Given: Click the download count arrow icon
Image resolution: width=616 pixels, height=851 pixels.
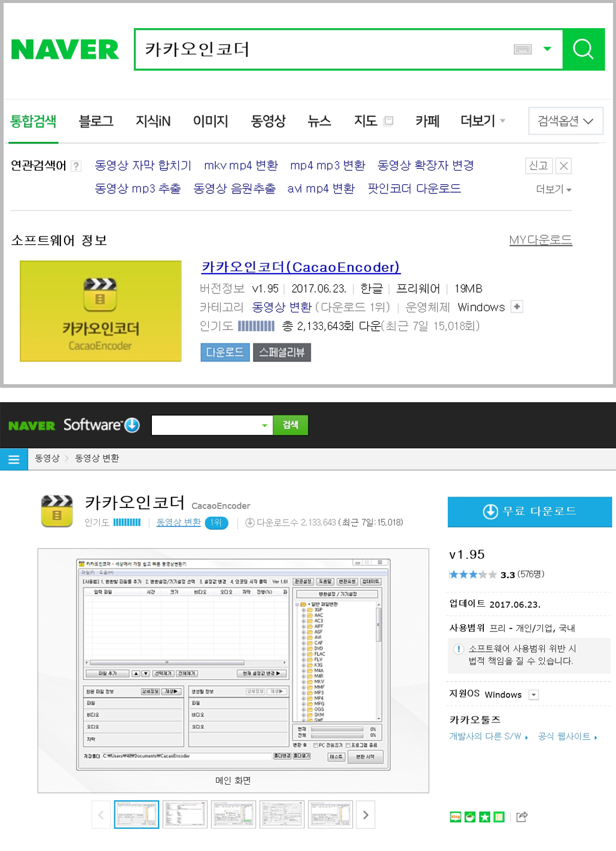Looking at the screenshot, I should point(250,522).
